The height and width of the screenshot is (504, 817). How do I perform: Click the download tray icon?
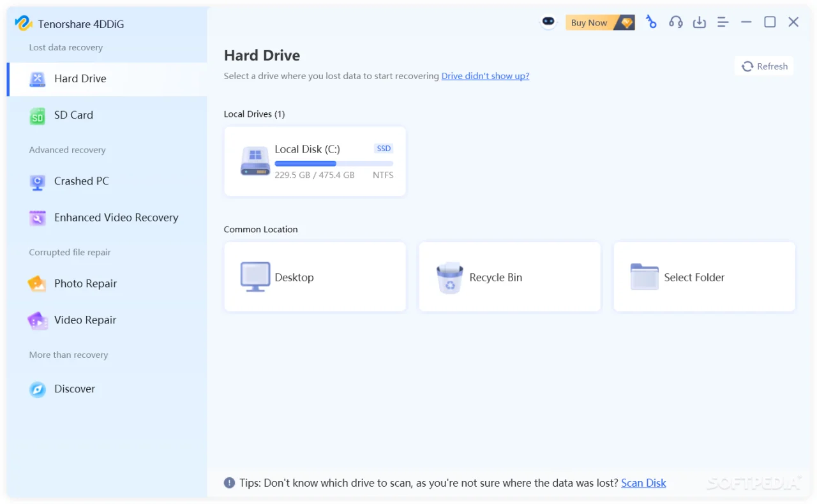pos(700,22)
